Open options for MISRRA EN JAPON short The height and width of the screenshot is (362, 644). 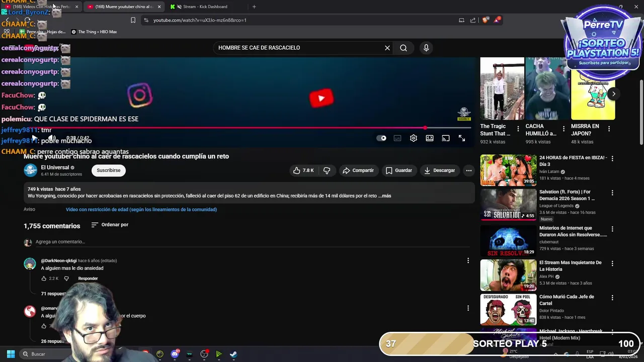(x=609, y=129)
